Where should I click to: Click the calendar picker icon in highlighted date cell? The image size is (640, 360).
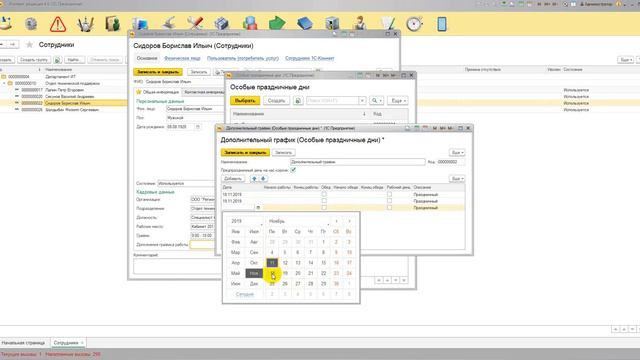coord(258,208)
